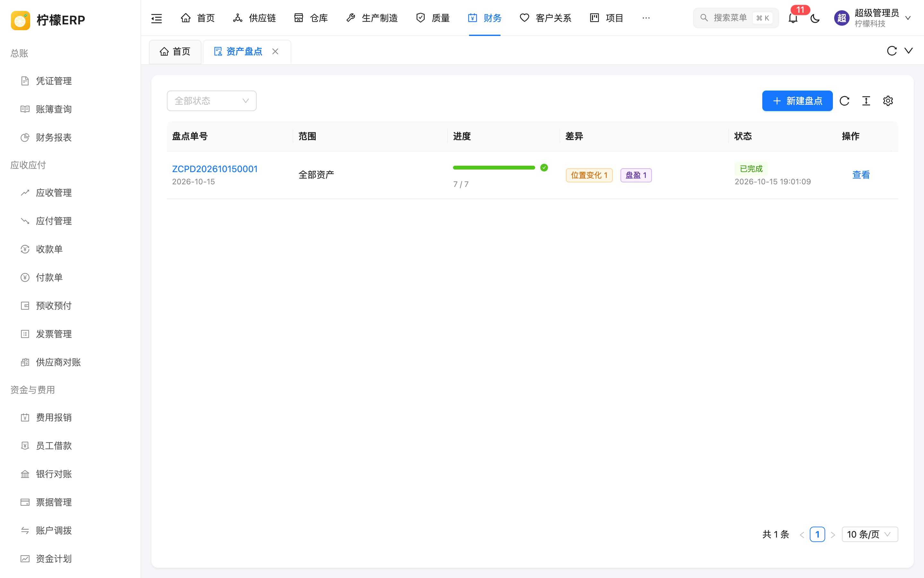Switch to 客户关系 top menu
Image resolution: width=924 pixels, height=578 pixels.
click(546, 18)
